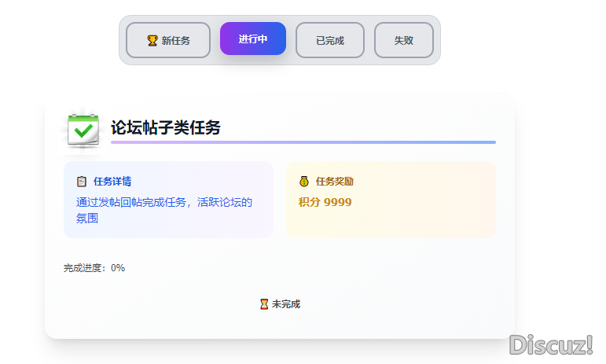Click the 完成进度 0% progress text
Viewport: 606px width, 364px height.
point(94,268)
